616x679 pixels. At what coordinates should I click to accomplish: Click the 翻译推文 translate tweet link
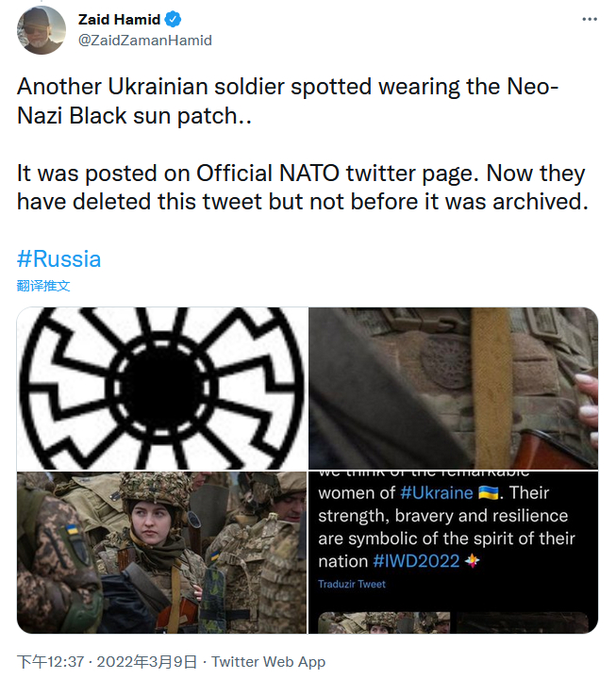tap(43, 285)
